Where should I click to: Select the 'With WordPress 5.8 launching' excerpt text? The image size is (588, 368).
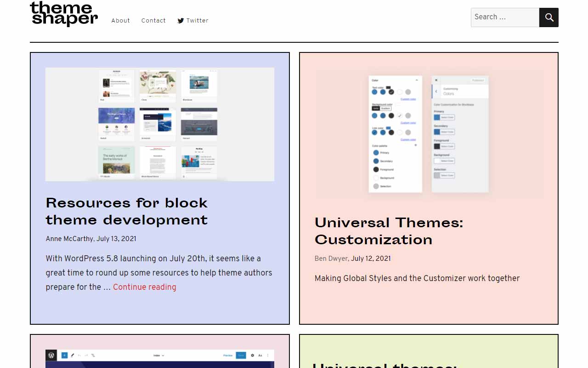point(159,273)
